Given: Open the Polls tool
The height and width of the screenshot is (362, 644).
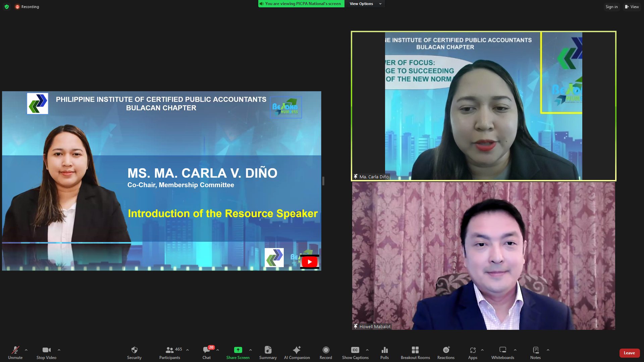Looking at the screenshot, I should [385, 353].
